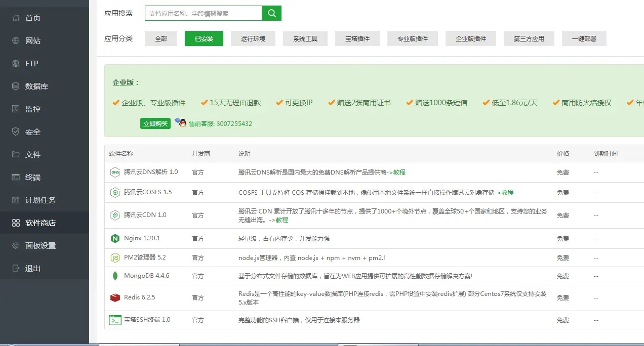Click the Nginx 1.20.1 name
The height and width of the screenshot is (346, 644).
coord(142,238)
